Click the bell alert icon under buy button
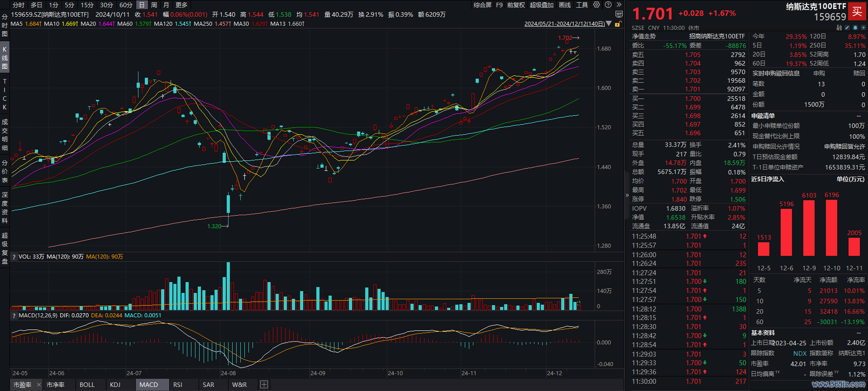Viewport: 868px width, 391px height. (856, 28)
